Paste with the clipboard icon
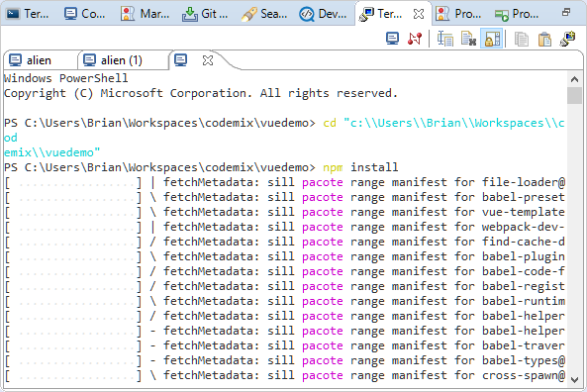The height and width of the screenshot is (392, 587). tap(544, 39)
